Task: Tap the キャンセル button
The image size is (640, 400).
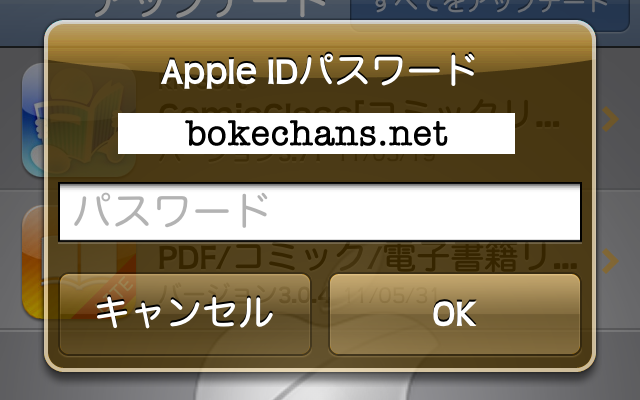Action: point(185,314)
